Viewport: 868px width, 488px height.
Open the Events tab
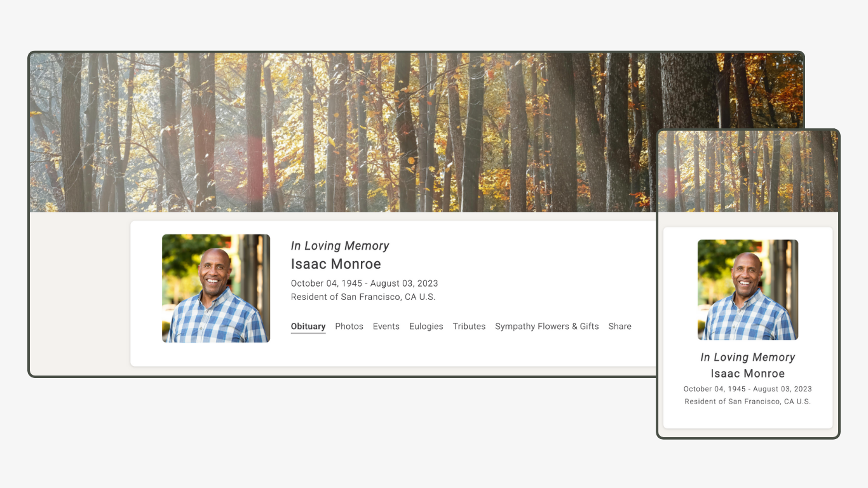coord(386,327)
